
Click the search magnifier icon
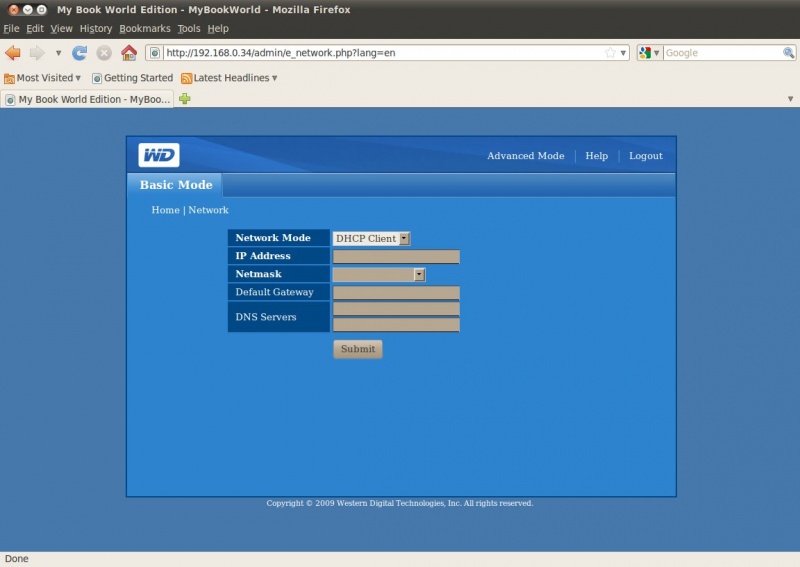pyautogui.click(x=788, y=53)
